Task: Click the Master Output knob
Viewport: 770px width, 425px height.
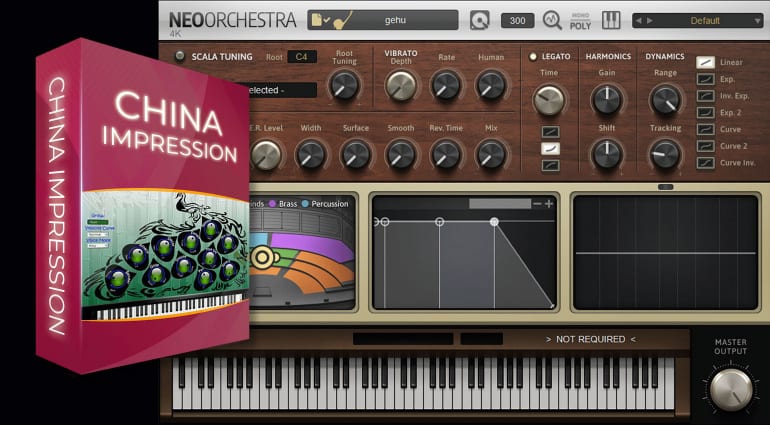Action: (730, 388)
